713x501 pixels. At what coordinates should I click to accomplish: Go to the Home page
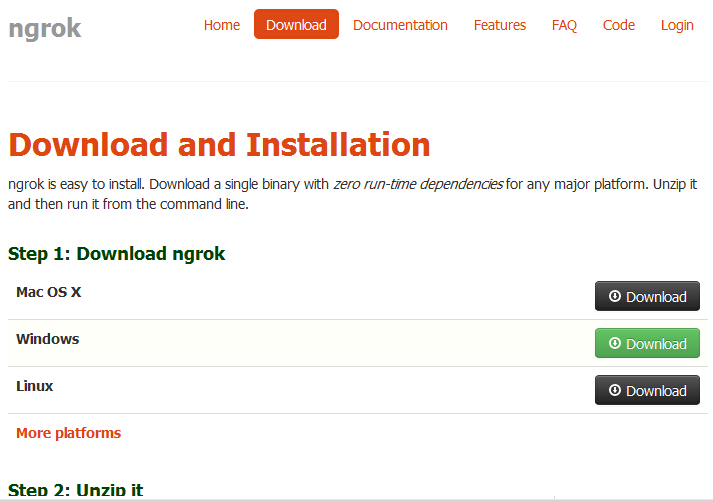pos(221,25)
